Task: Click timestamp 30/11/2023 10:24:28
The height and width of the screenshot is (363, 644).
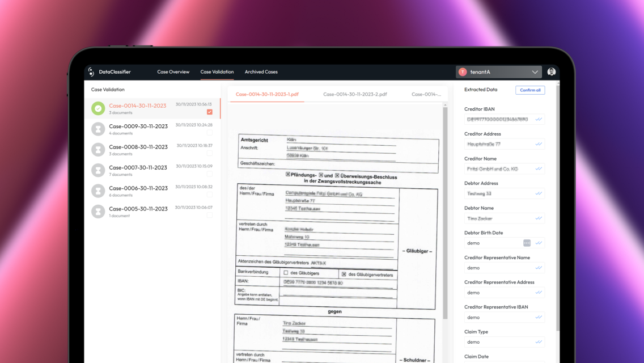Action: point(194,125)
